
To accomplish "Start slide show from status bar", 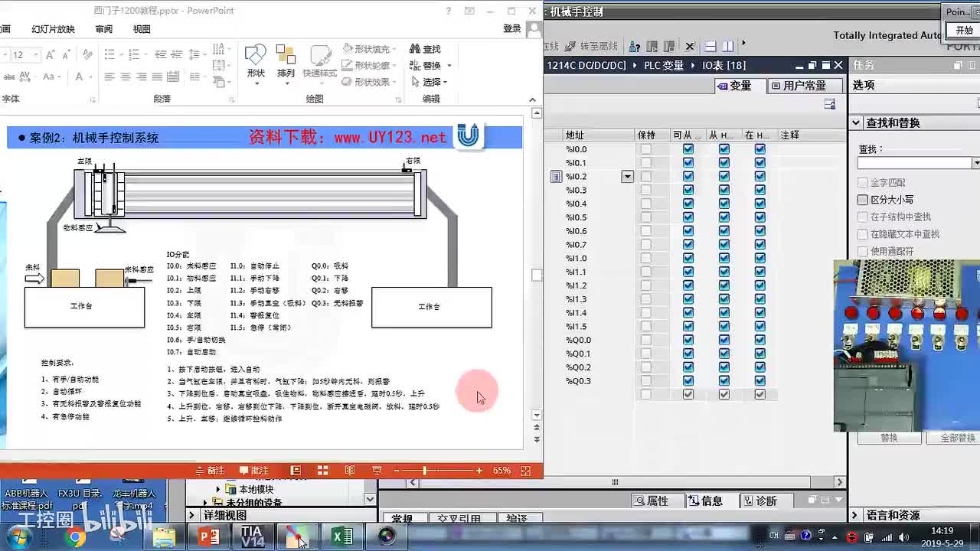I will pyautogui.click(x=377, y=471).
